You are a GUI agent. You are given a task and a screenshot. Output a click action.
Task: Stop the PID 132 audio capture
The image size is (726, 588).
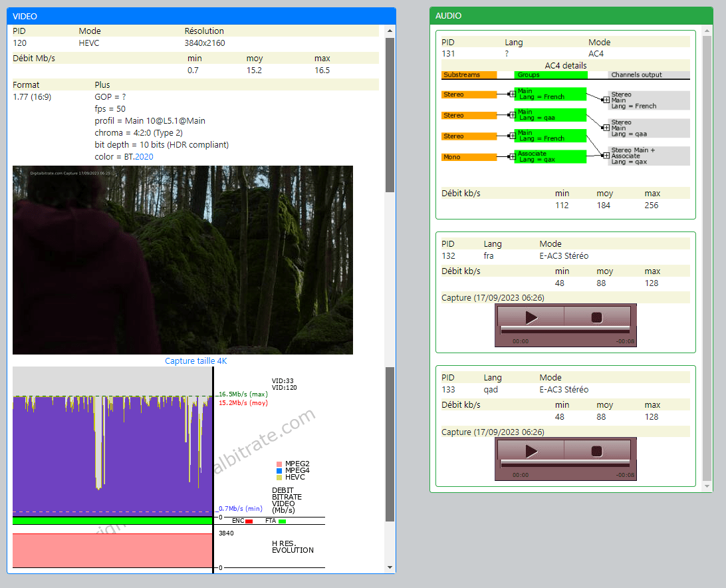tap(596, 317)
